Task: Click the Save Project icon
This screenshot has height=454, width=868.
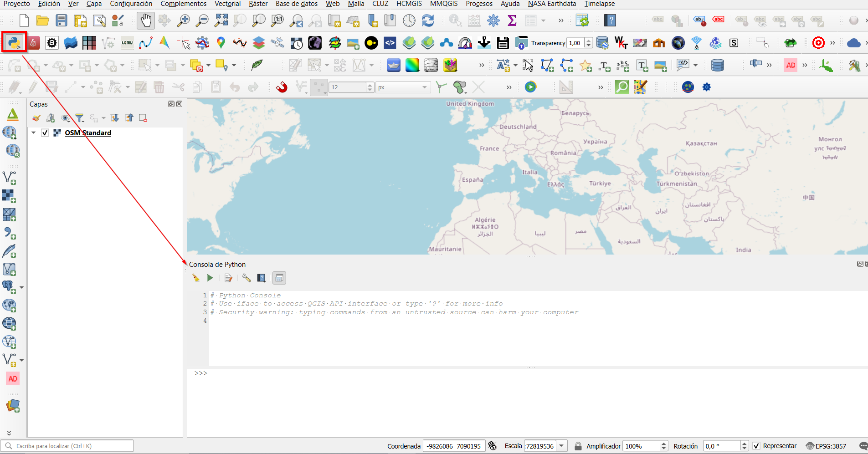Action: click(62, 20)
